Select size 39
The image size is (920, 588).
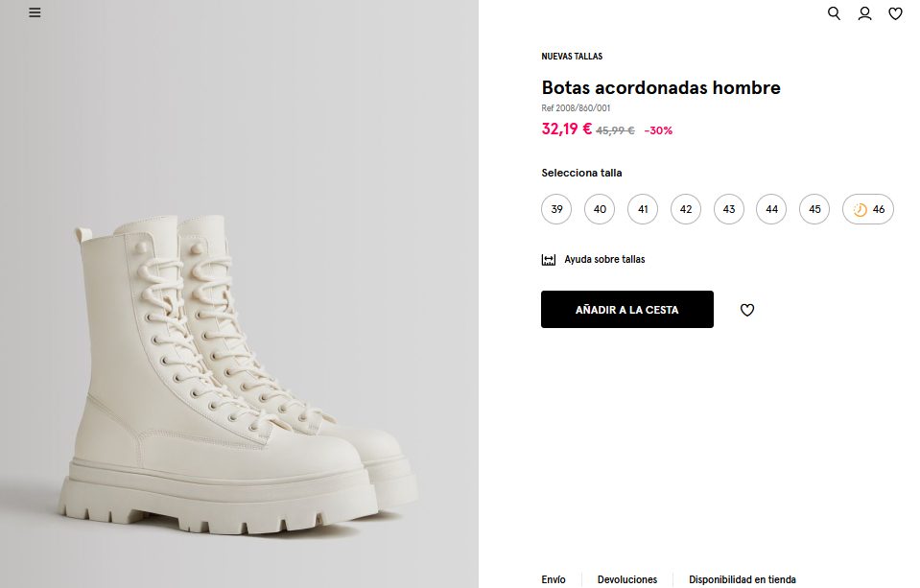[x=556, y=209]
